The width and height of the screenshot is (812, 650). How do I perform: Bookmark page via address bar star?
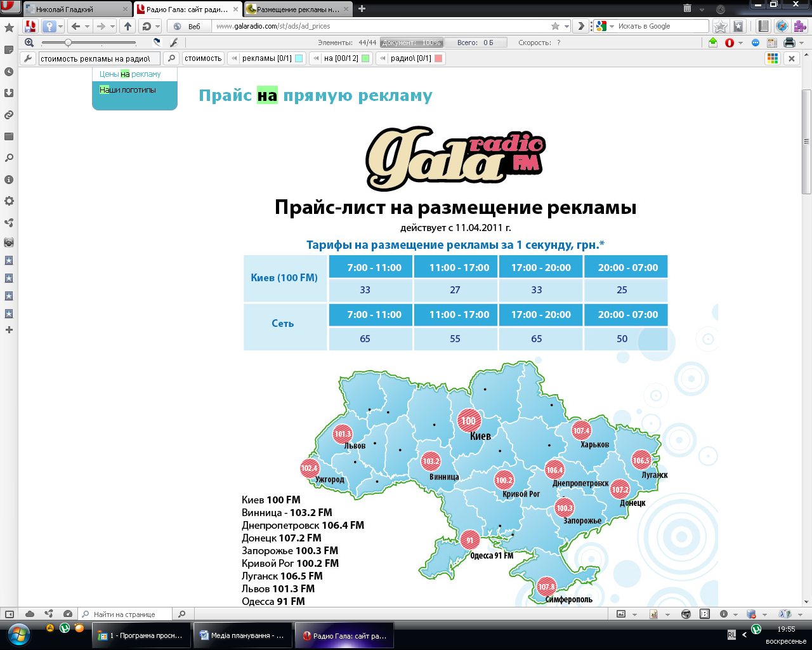(555, 26)
